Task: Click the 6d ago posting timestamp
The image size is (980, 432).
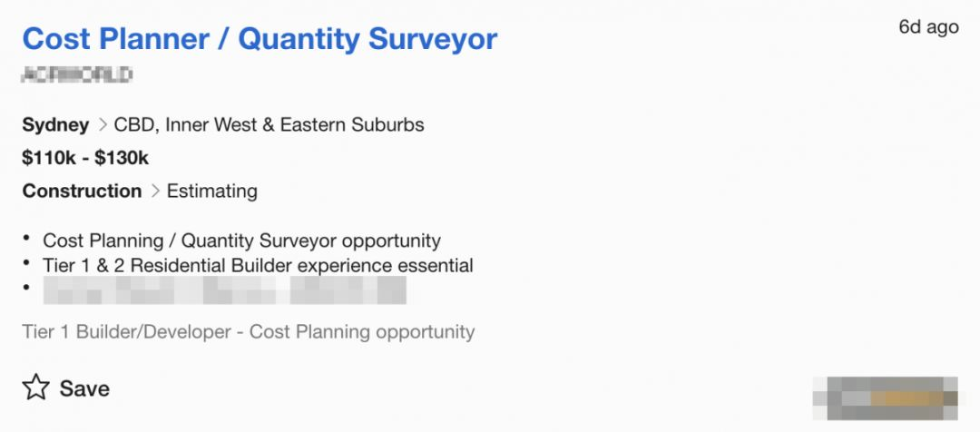Action: [x=928, y=27]
